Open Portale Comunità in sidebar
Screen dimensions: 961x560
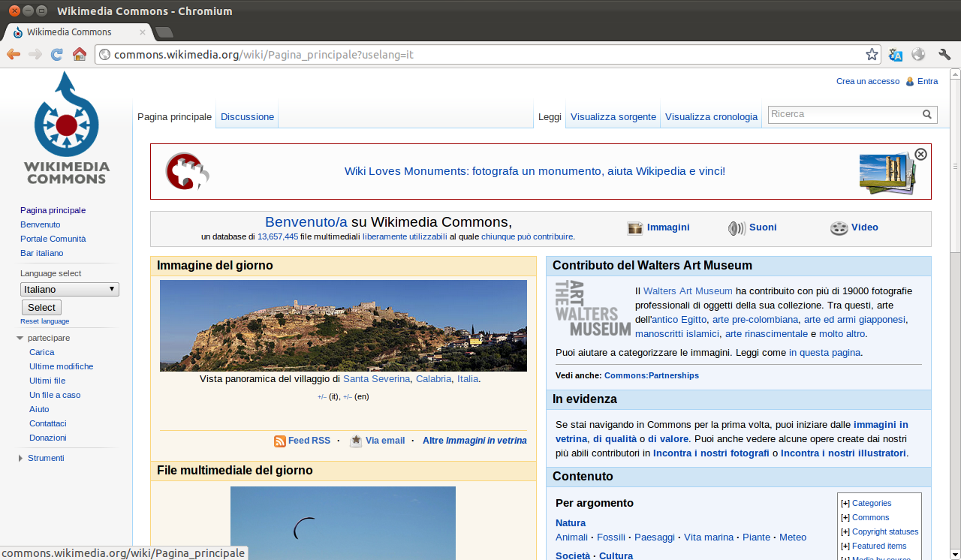[53, 239]
